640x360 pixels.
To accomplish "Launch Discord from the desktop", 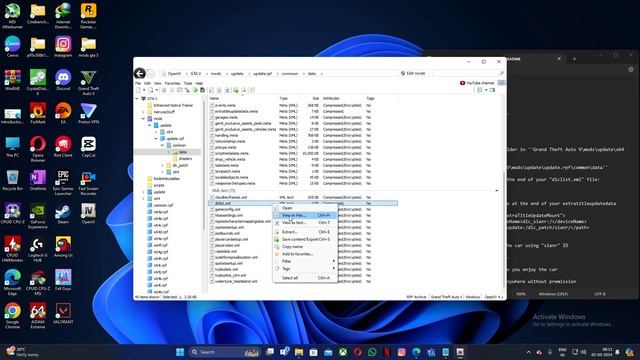I will [x=63, y=80].
